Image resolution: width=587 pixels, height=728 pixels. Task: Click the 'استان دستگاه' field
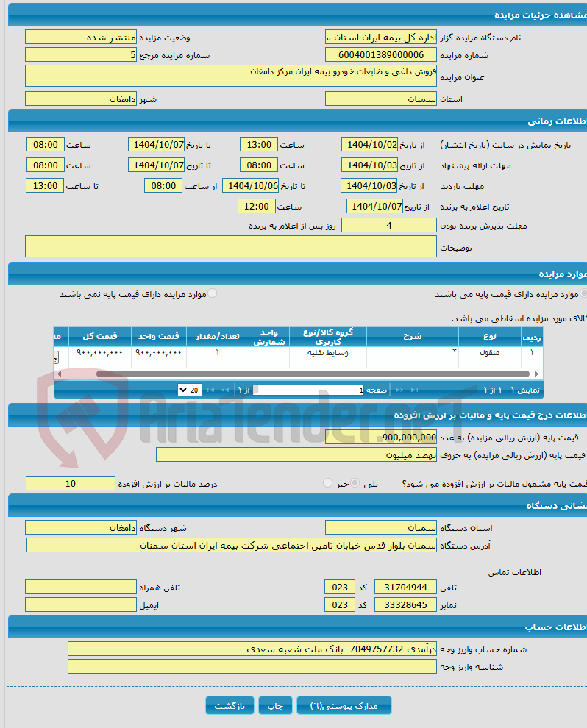tap(381, 527)
